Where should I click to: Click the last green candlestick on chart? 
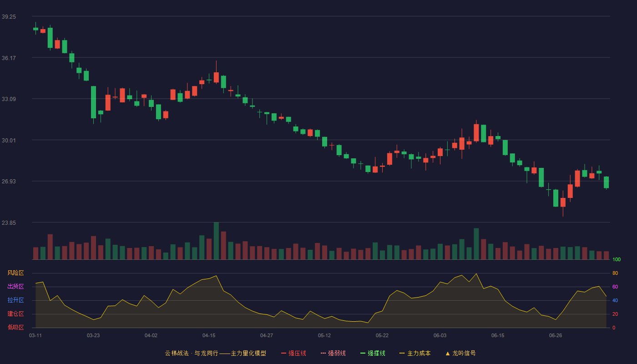[606, 182]
